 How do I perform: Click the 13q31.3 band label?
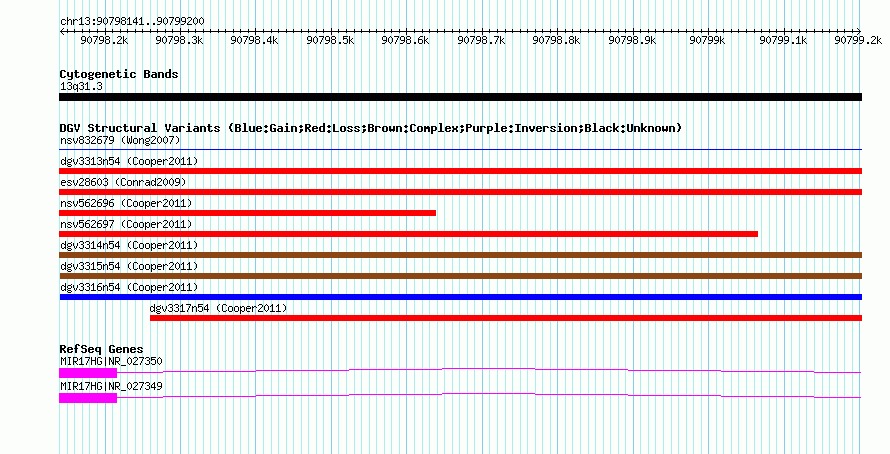[x=82, y=87]
